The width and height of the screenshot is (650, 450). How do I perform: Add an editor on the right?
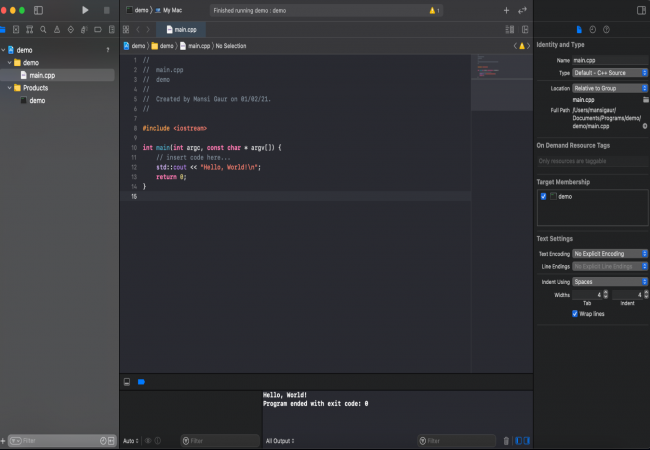tap(525, 29)
